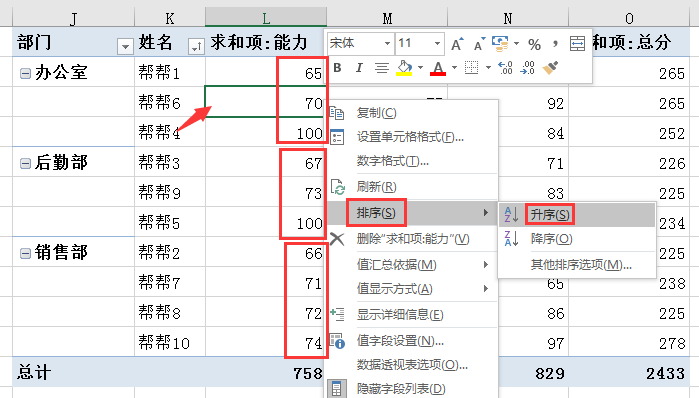The height and width of the screenshot is (398, 699).
Task: Collapse the 销售部 group
Action: pyautogui.click(x=25, y=254)
